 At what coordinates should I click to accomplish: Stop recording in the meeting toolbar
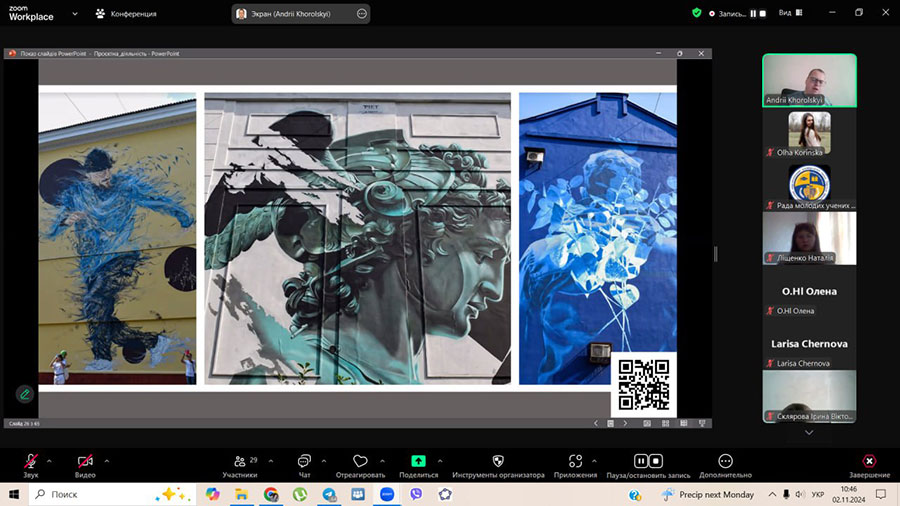tap(656, 461)
